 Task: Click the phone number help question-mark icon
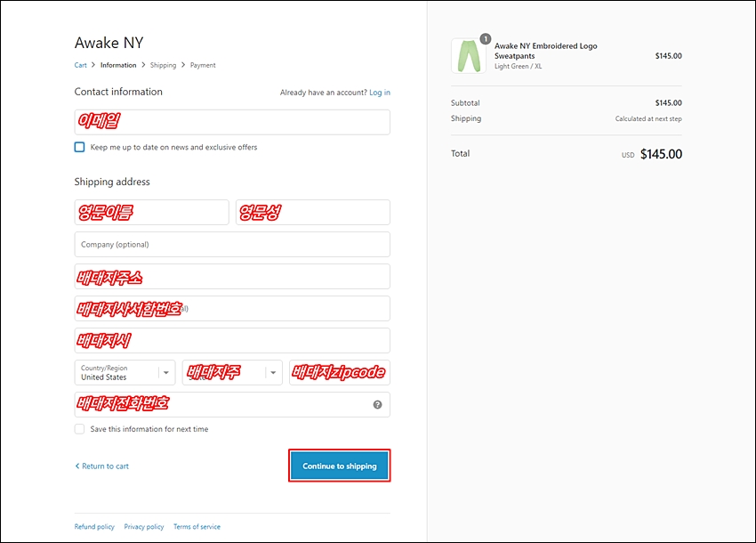tap(377, 404)
